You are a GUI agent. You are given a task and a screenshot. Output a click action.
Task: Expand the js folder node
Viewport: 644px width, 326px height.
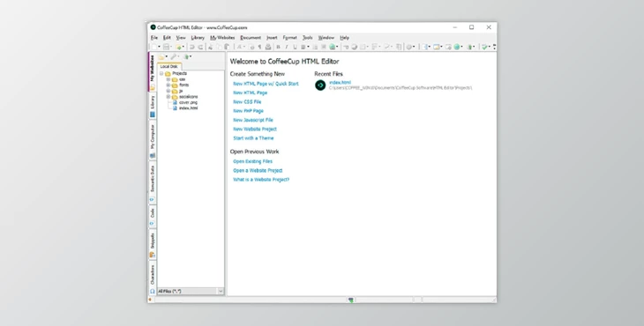click(x=168, y=91)
